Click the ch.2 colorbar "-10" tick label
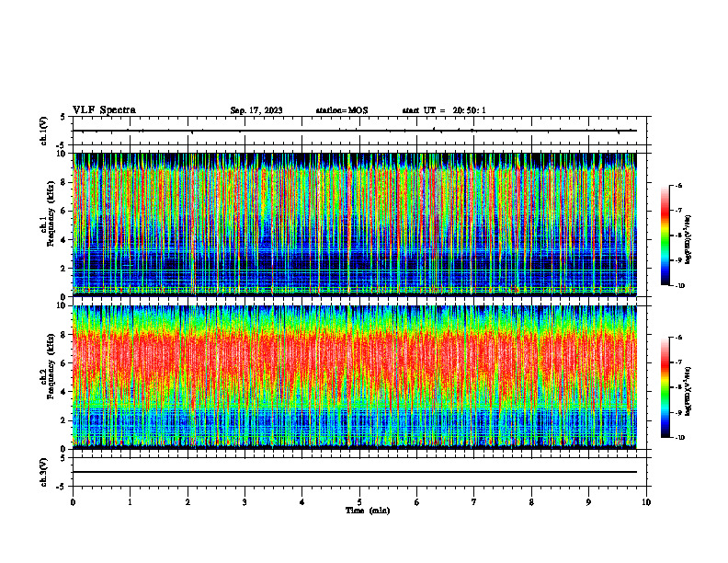Screen dimensions: 728x563 (680, 438)
